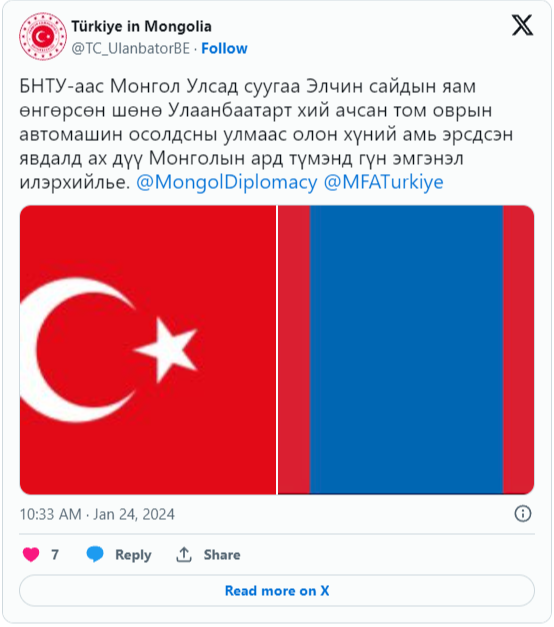Click the share upload arrow icon
Image resolution: width=554 pixels, height=627 pixels.
click(184, 555)
